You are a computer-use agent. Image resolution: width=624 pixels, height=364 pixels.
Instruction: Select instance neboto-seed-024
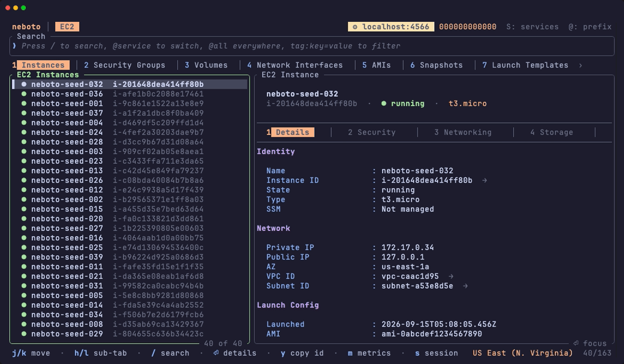click(129, 133)
